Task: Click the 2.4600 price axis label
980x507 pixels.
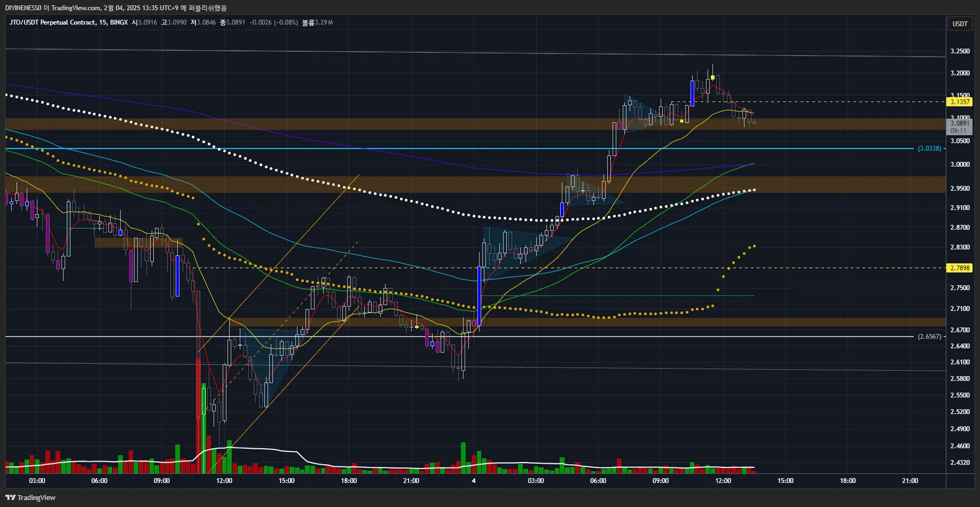Action: tap(960, 446)
